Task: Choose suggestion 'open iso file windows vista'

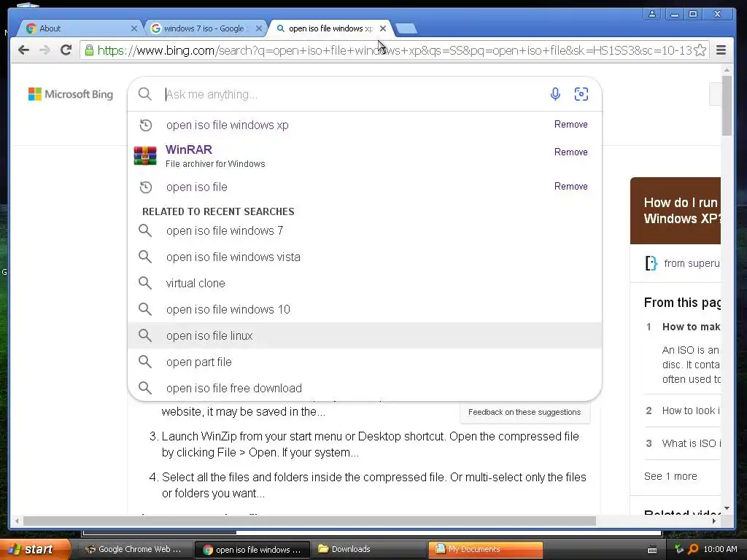Action: click(x=365, y=257)
